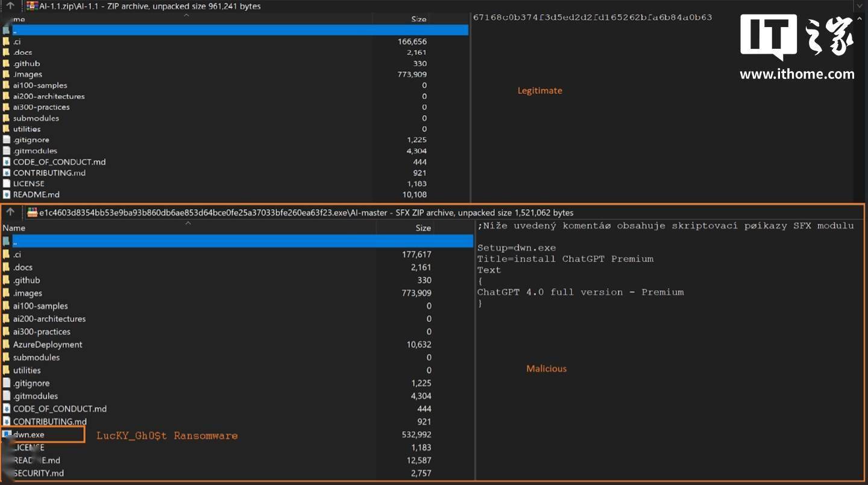Select CONTRIBUTING.md in AI-master SFX archive
The height and width of the screenshot is (485, 868).
49,421
